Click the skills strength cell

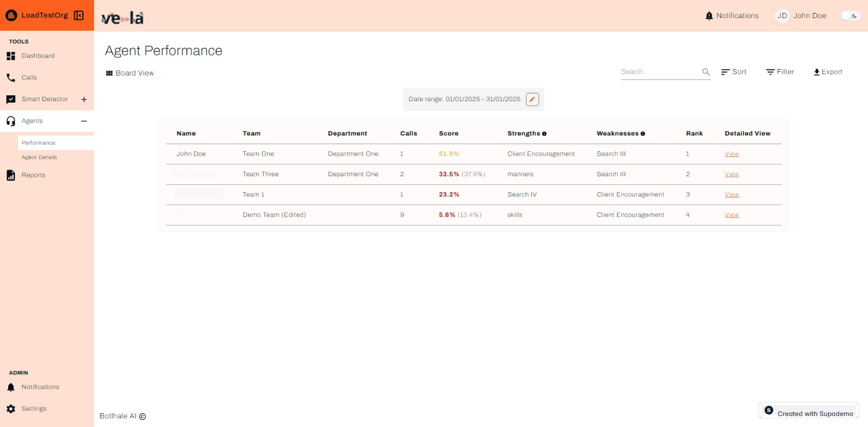tap(515, 215)
